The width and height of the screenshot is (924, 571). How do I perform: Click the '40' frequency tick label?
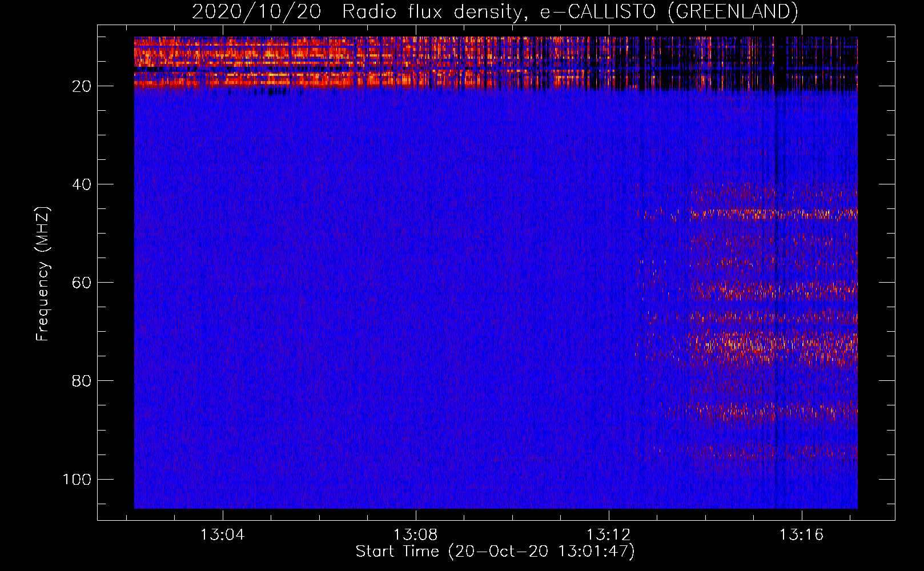(x=82, y=184)
